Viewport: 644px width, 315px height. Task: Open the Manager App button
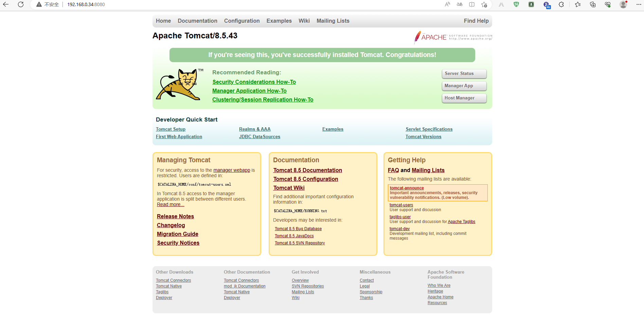coord(464,86)
